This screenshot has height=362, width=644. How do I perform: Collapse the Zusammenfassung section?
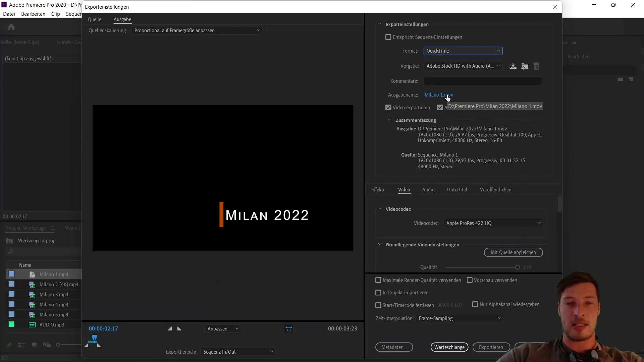coord(390,120)
